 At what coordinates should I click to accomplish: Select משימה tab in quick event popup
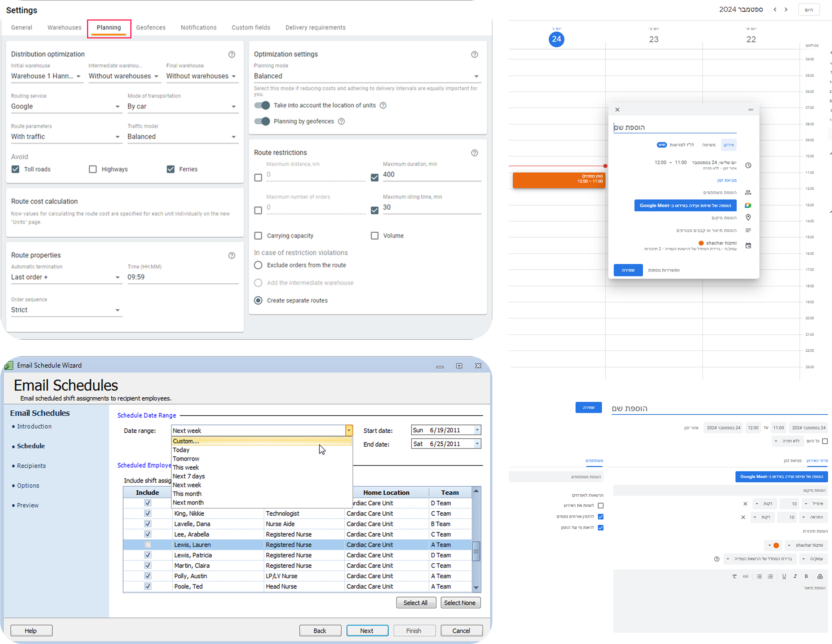(709, 145)
